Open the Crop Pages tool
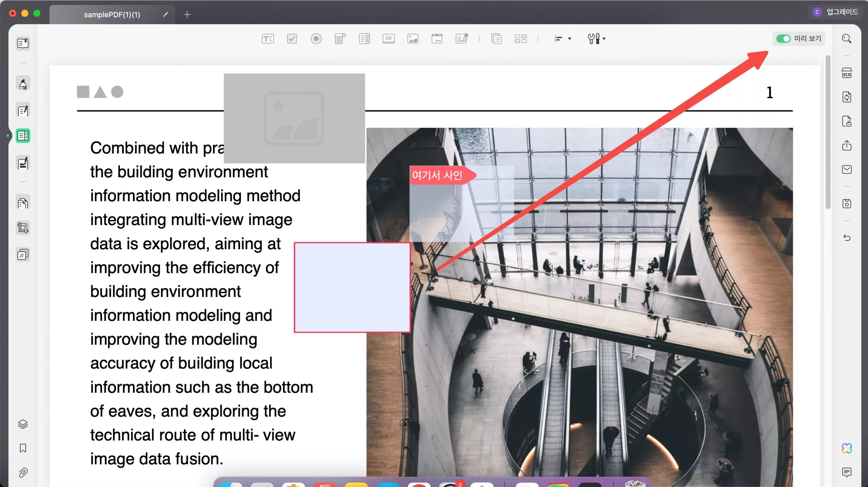 tap(23, 228)
